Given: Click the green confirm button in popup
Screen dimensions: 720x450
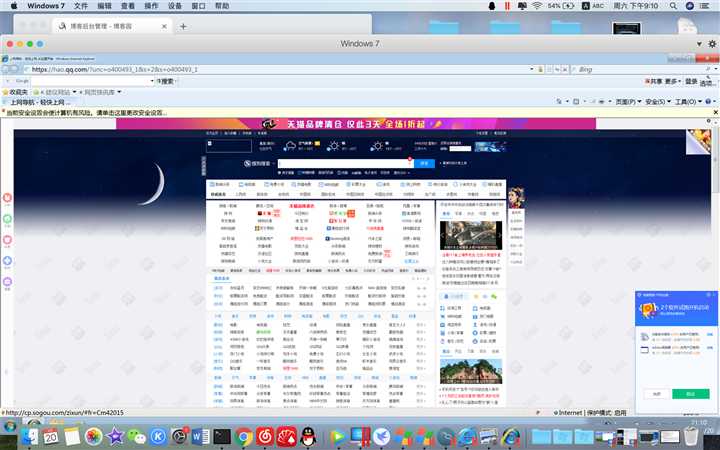Looking at the screenshot, I should 691,394.
